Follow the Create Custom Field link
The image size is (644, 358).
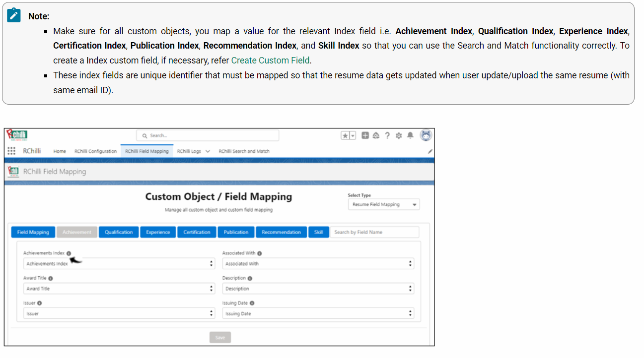(270, 60)
